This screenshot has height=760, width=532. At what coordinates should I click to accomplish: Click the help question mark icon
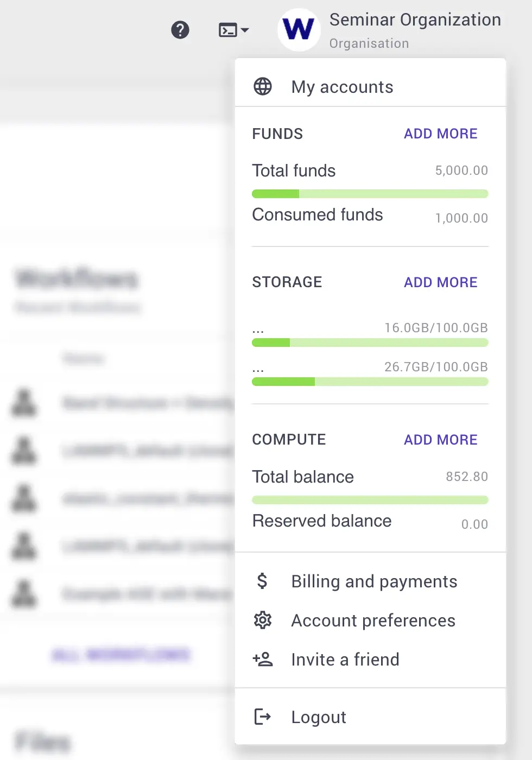coord(180,30)
